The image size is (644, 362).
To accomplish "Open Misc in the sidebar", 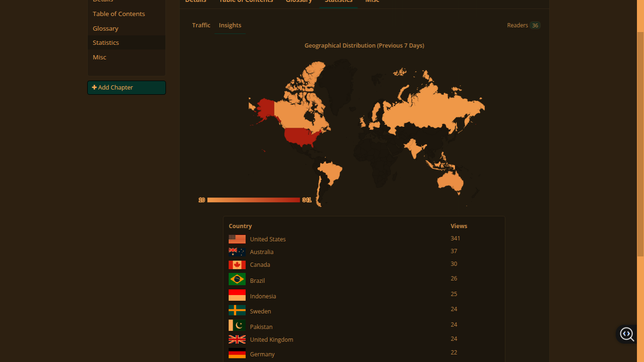I will 99,57.
